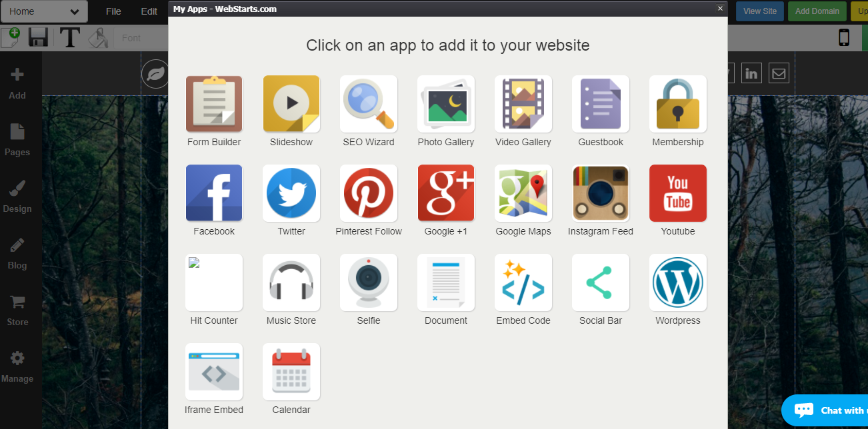The width and height of the screenshot is (868, 429).
Task: Add the Selfie webcam app
Action: coord(369,282)
